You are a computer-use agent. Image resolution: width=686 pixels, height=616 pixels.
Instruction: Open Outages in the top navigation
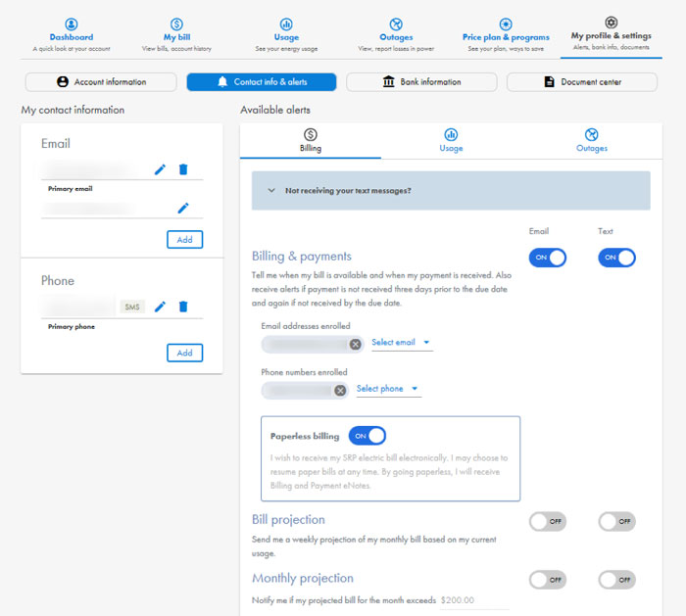coord(396,37)
